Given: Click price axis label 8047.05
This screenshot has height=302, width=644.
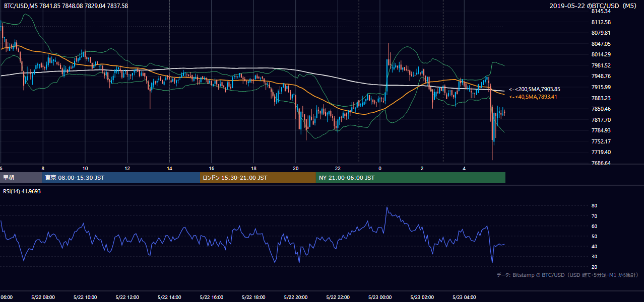Looking at the screenshot, I should click(601, 44).
